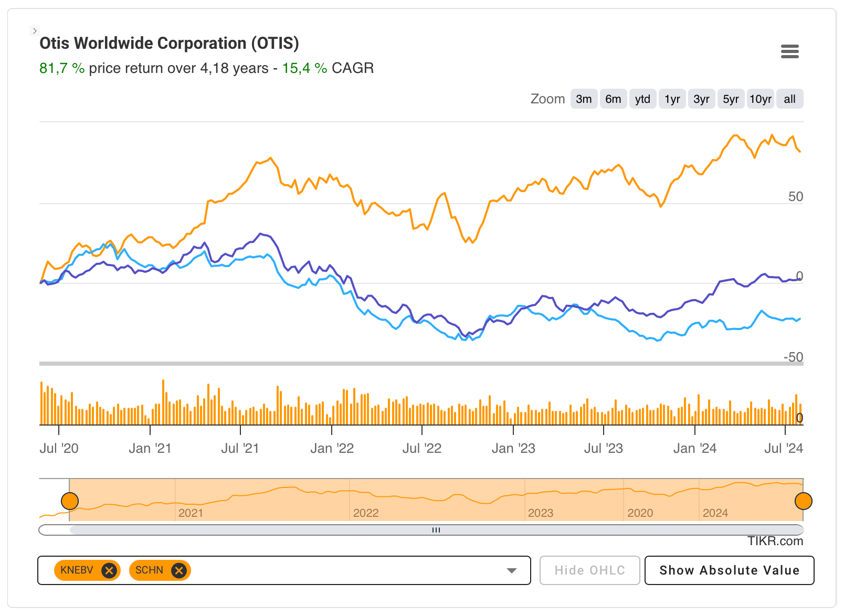This screenshot has width=844, height=616.
Task: Click the TIKR.com credit link
Action: coord(775,541)
